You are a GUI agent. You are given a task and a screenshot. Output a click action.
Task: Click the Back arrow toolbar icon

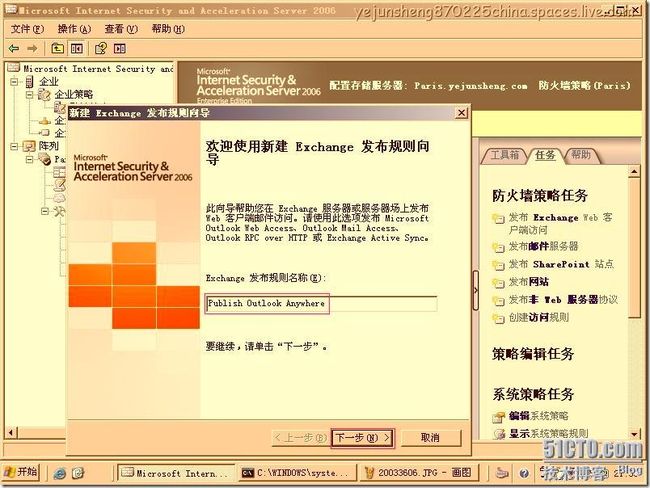click(x=14, y=49)
